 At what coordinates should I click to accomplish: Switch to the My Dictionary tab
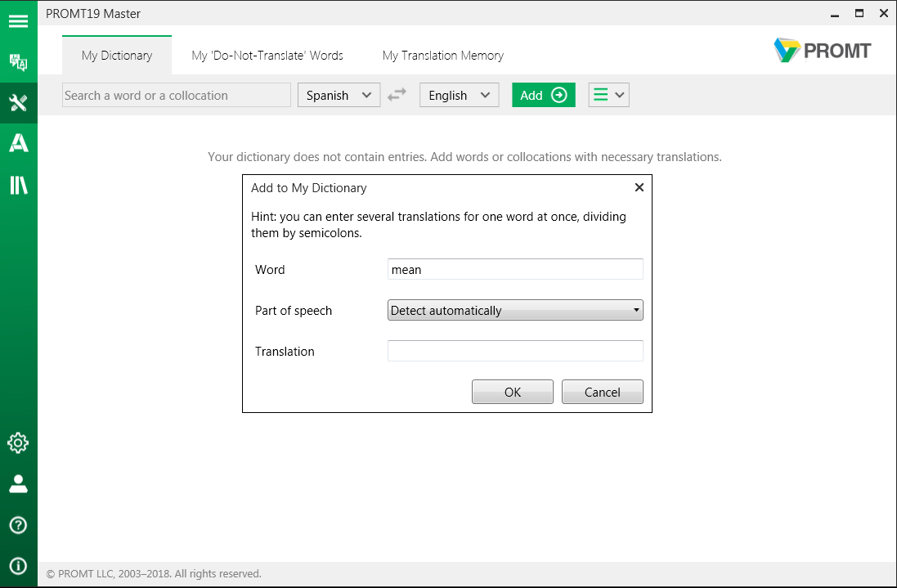click(x=117, y=56)
